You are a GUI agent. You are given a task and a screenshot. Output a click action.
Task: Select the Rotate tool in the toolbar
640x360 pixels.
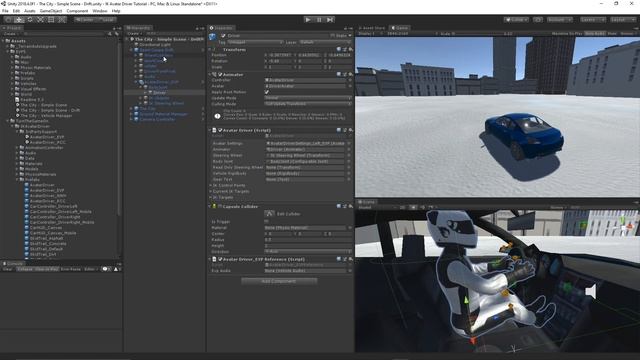coord(29,20)
